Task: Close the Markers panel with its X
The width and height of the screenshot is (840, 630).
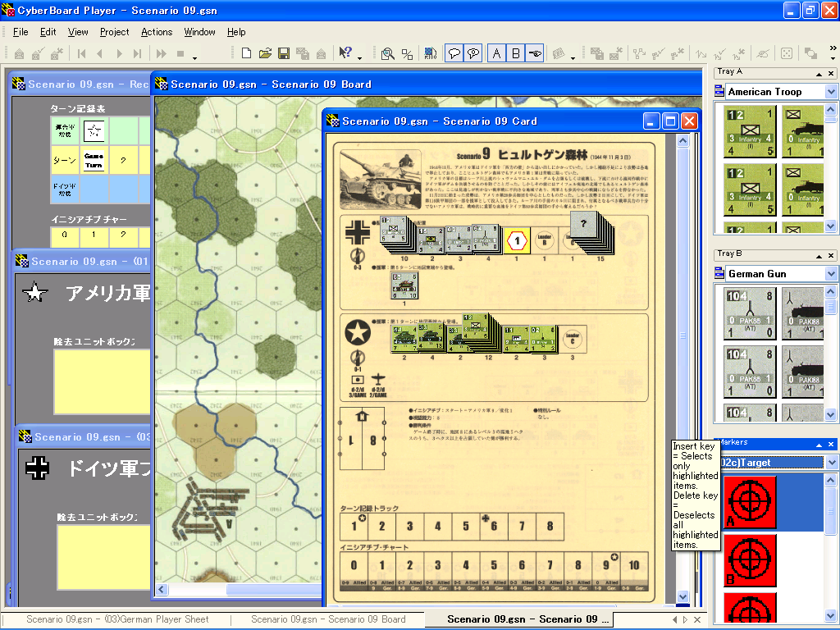Action: click(x=831, y=444)
